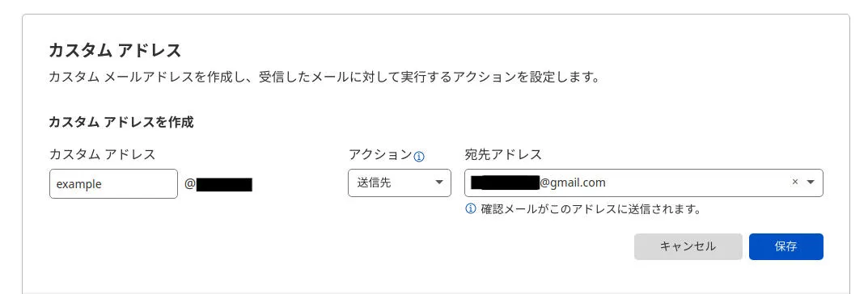Click the arrow in the 送信先 dropdown
The width and height of the screenshot is (868, 294).
coord(439,183)
